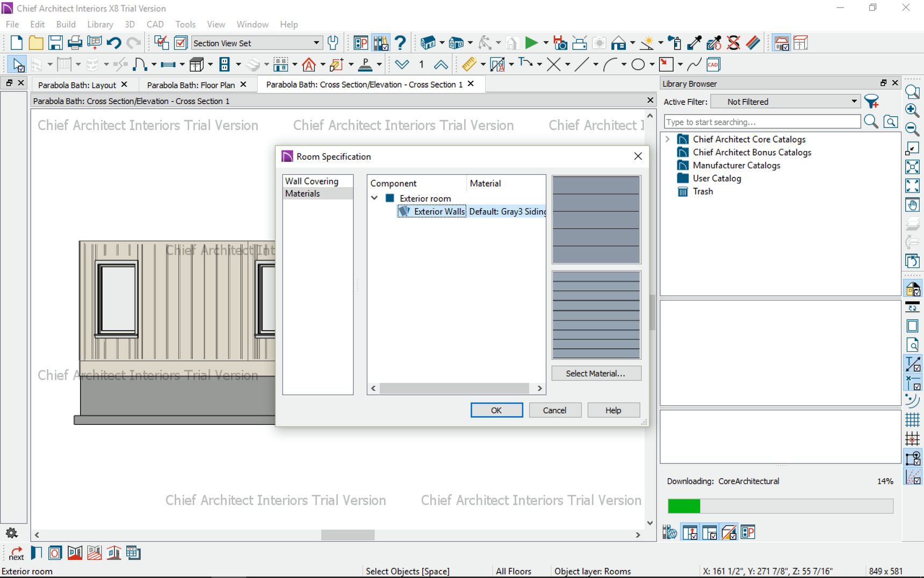Image resolution: width=924 pixels, height=578 pixels.
Task: Select the Draw Line tool
Action: point(582,65)
